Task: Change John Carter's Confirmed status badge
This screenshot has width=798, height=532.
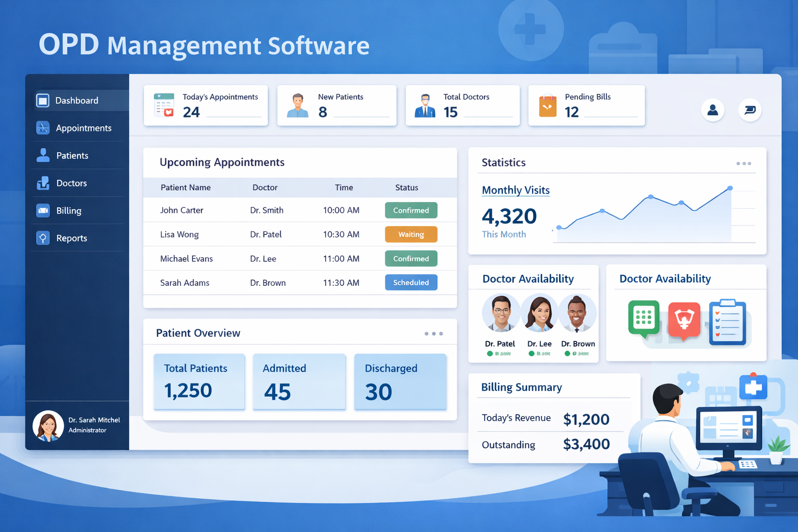Action: pos(411,210)
